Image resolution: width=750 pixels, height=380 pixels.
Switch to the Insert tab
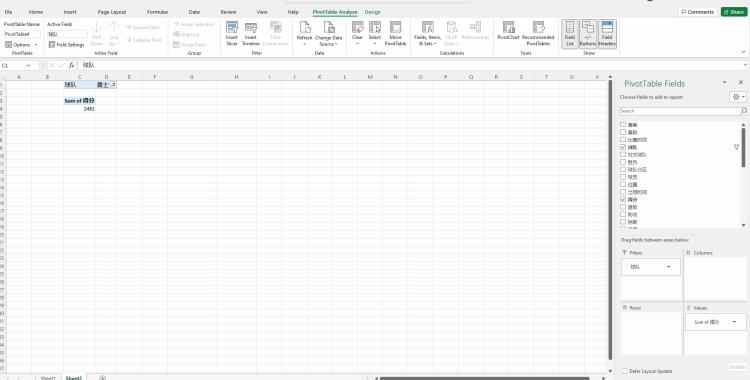tap(70, 12)
